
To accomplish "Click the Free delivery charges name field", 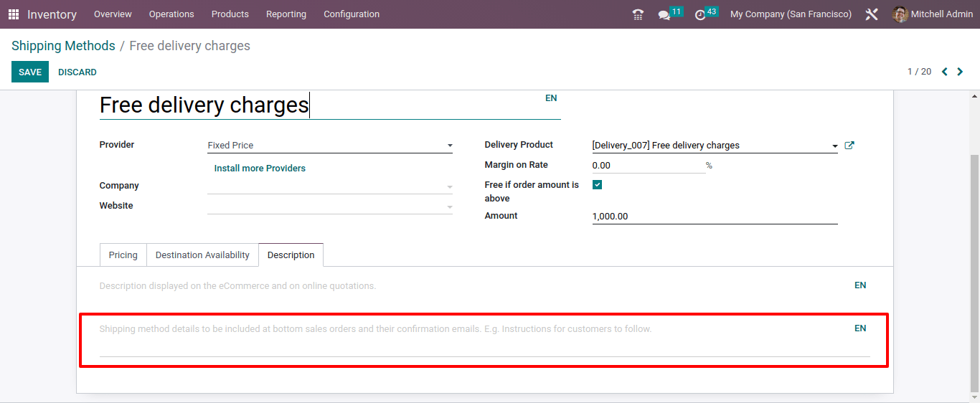I will click(x=330, y=105).
